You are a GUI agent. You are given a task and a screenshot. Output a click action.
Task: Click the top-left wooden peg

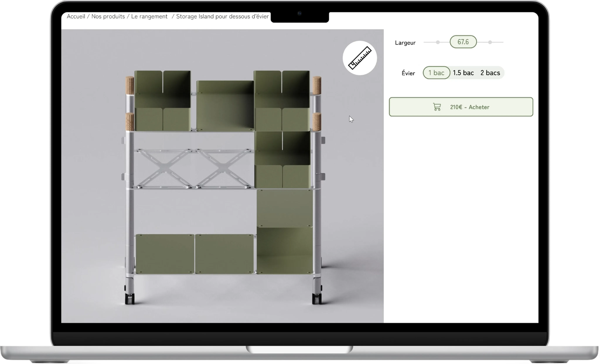(x=129, y=85)
